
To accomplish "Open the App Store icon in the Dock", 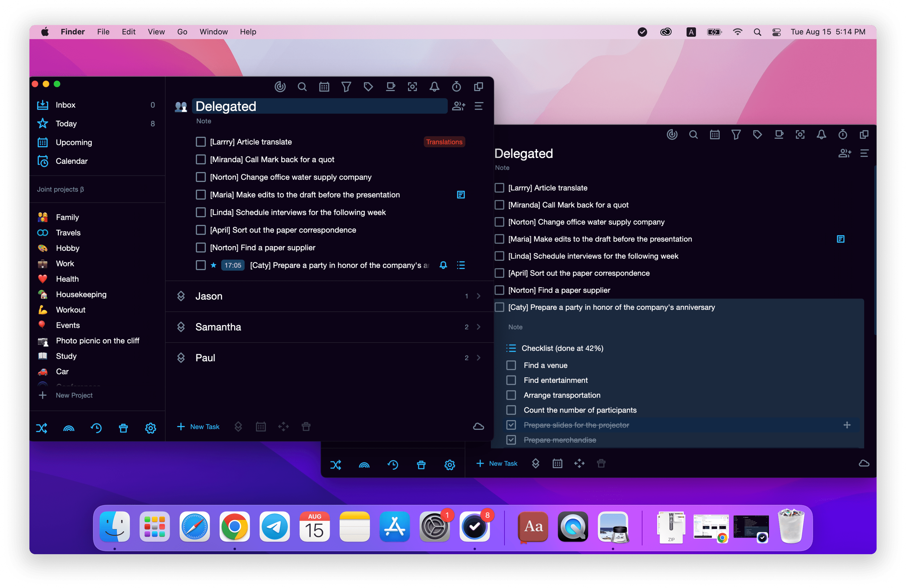I will point(394,527).
